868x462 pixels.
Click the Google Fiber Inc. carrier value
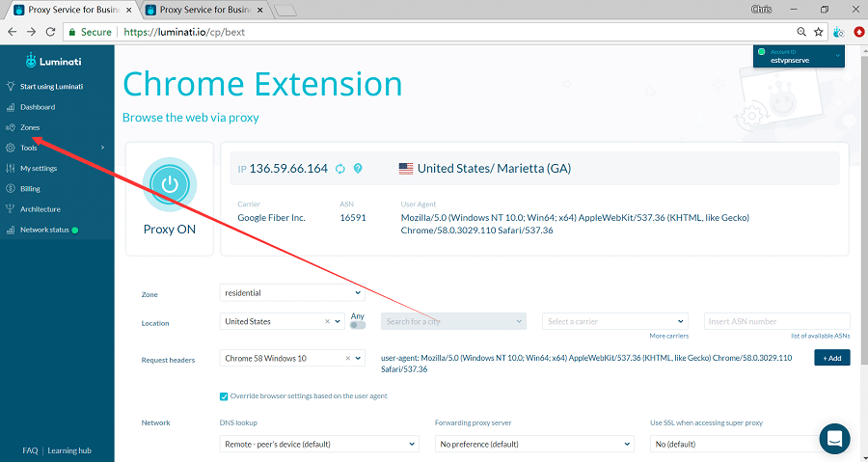pos(271,218)
